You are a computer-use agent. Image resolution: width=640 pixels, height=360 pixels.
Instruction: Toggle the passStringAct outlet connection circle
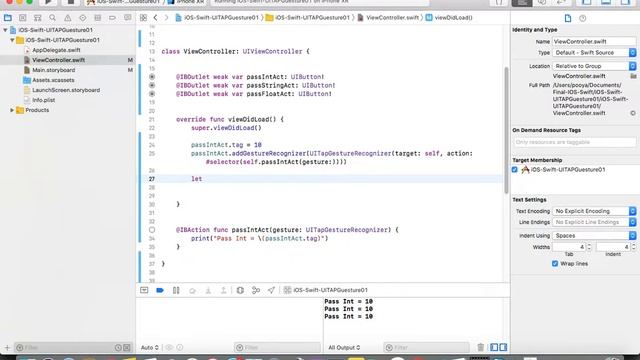152,85
